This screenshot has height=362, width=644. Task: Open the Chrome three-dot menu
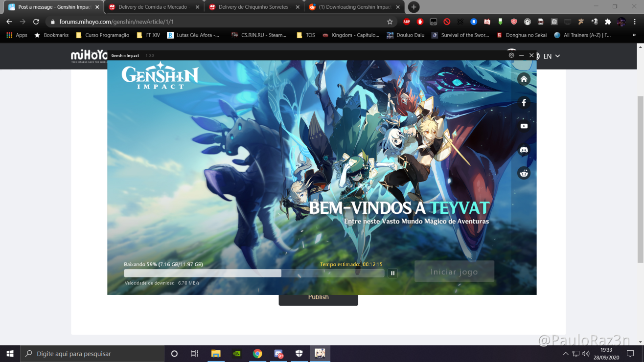tap(635, 22)
